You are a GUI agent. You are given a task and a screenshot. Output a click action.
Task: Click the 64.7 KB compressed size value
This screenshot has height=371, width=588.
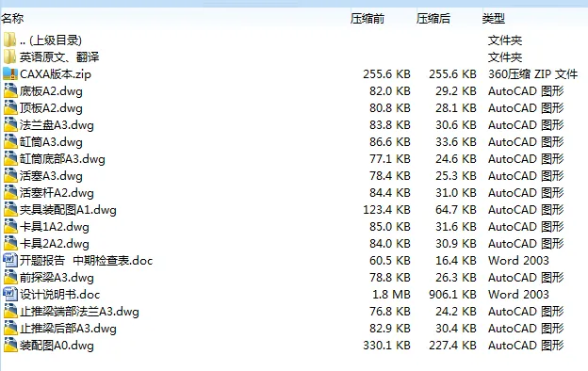click(456, 209)
